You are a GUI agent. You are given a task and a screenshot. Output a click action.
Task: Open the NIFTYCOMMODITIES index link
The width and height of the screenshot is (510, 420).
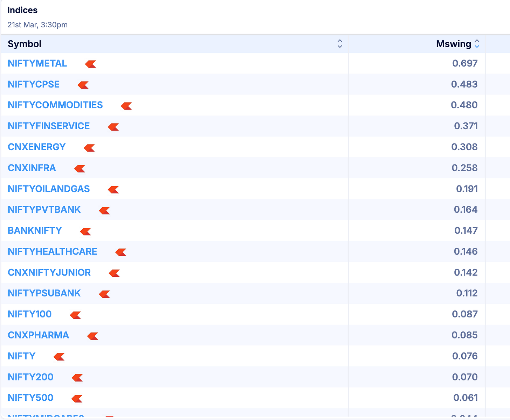pos(55,105)
